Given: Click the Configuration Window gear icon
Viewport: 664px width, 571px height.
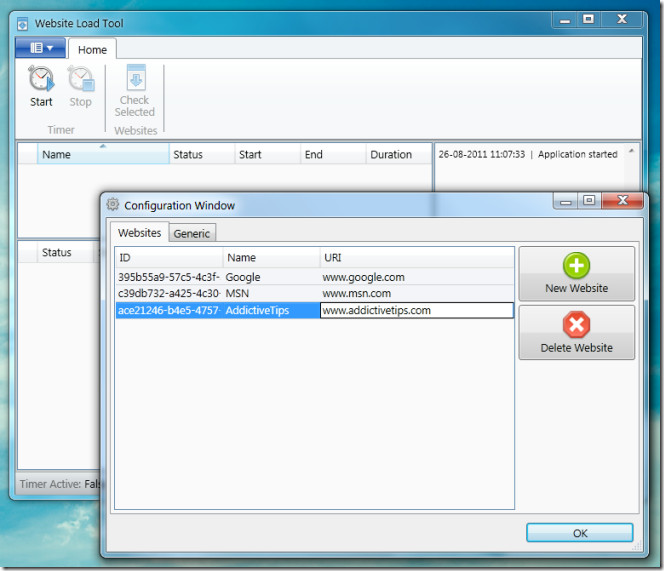Looking at the screenshot, I should pyautogui.click(x=113, y=204).
